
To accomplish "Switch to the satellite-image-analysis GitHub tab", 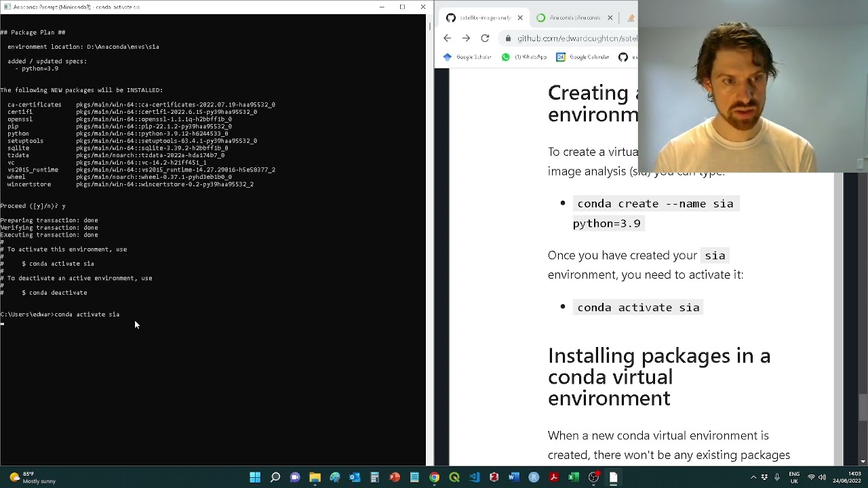I will tap(486, 18).
